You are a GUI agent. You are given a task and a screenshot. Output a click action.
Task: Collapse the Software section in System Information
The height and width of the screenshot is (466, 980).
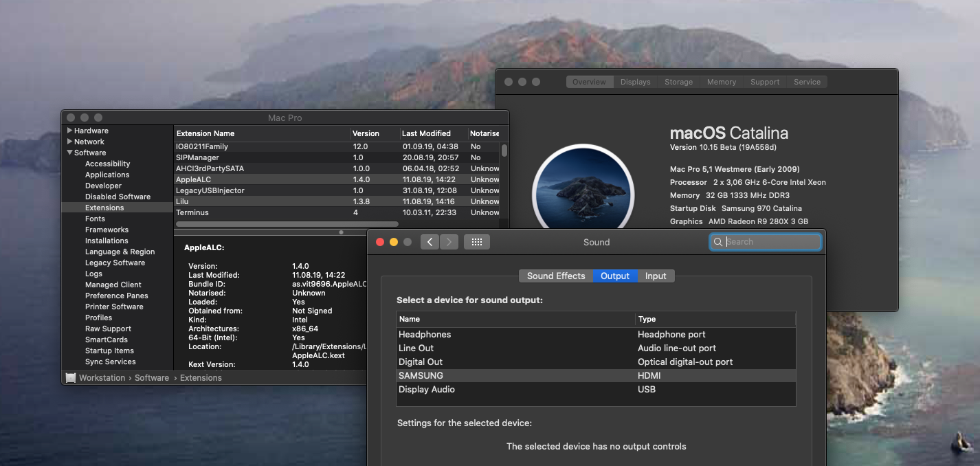(69, 153)
